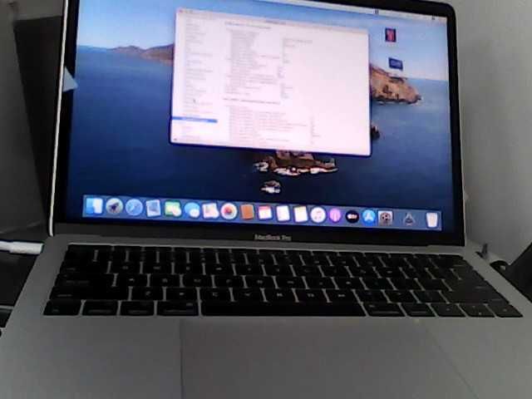Open green FaceTime icon in Dock
The width and height of the screenshot is (532, 399).
[x=172, y=209]
